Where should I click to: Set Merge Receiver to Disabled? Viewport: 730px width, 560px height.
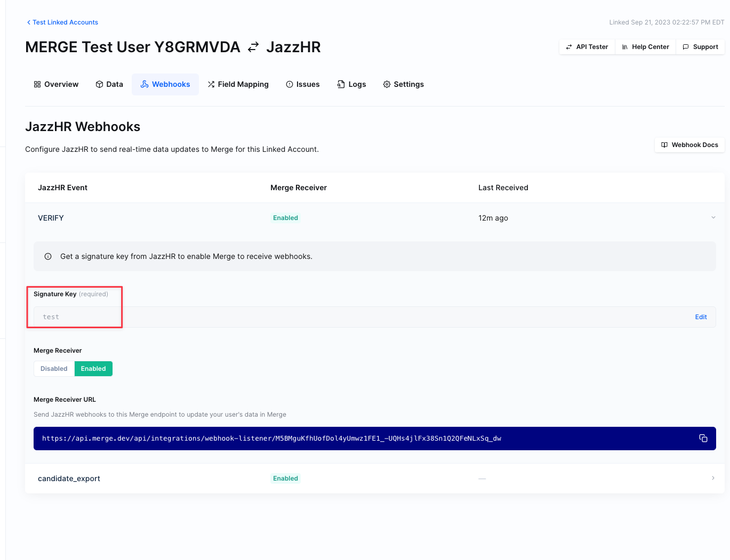point(54,369)
